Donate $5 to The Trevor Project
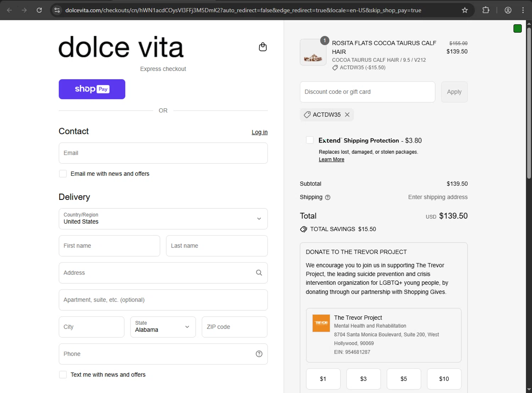 point(404,379)
